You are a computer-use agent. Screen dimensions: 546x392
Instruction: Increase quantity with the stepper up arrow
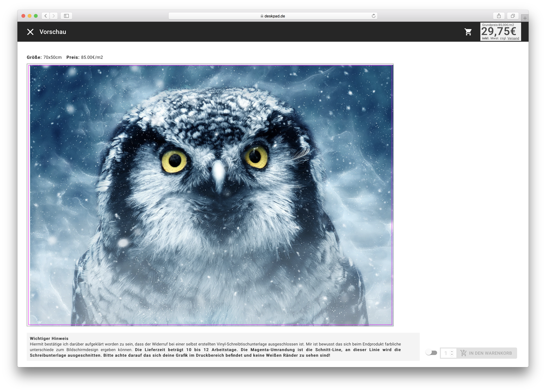[452, 351]
